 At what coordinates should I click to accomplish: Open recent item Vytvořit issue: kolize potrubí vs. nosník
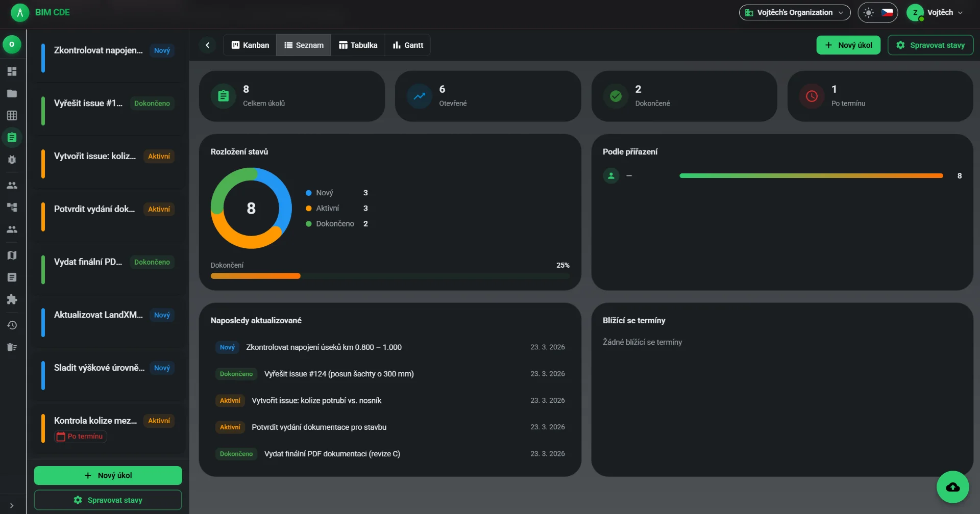coord(390,400)
